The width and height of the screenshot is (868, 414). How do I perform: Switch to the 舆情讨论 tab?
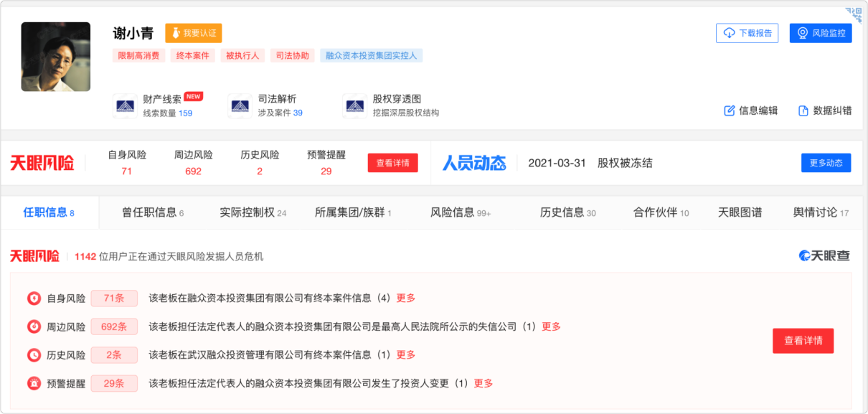tap(821, 212)
